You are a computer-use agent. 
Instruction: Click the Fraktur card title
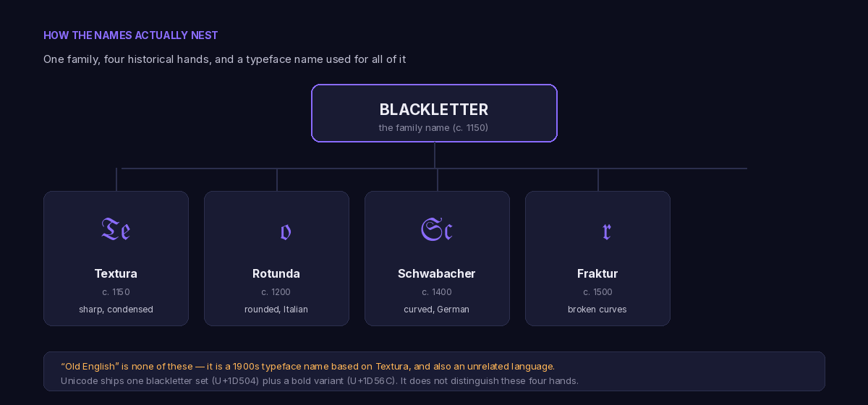coord(597,273)
